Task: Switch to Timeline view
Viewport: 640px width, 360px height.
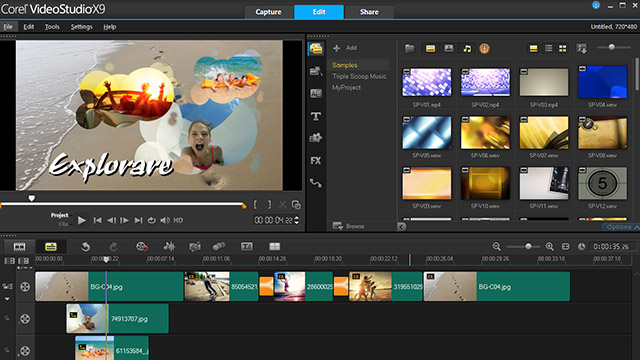Action: coord(51,247)
